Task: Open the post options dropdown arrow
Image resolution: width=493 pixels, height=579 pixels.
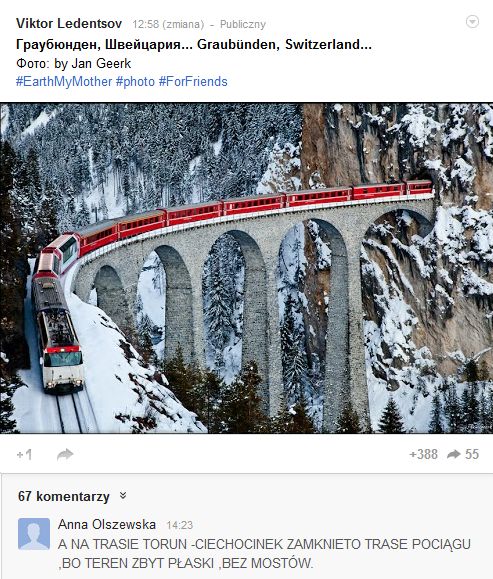Action: tap(472, 22)
